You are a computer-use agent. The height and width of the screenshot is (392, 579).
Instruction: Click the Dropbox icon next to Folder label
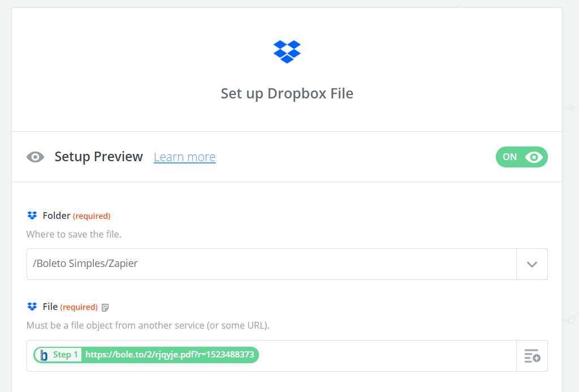tap(32, 216)
